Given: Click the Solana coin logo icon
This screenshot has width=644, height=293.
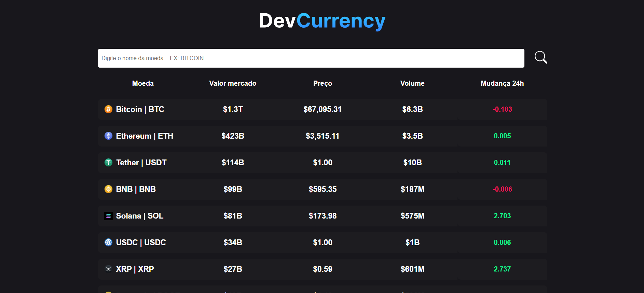Looking at the screenshot, I should coord(108,216).
